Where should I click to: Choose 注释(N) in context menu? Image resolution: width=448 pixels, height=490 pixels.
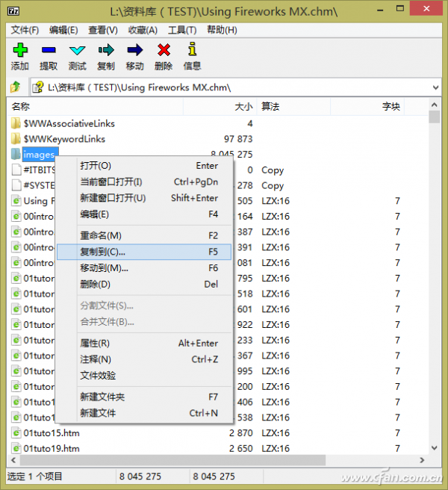(144, 359)
